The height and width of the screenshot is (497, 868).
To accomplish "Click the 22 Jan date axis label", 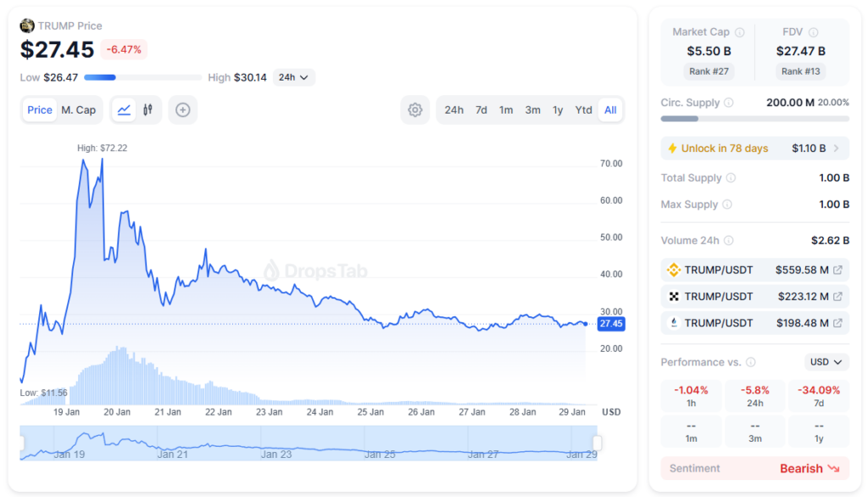I will pyautogui.click(x=218, y=412).
